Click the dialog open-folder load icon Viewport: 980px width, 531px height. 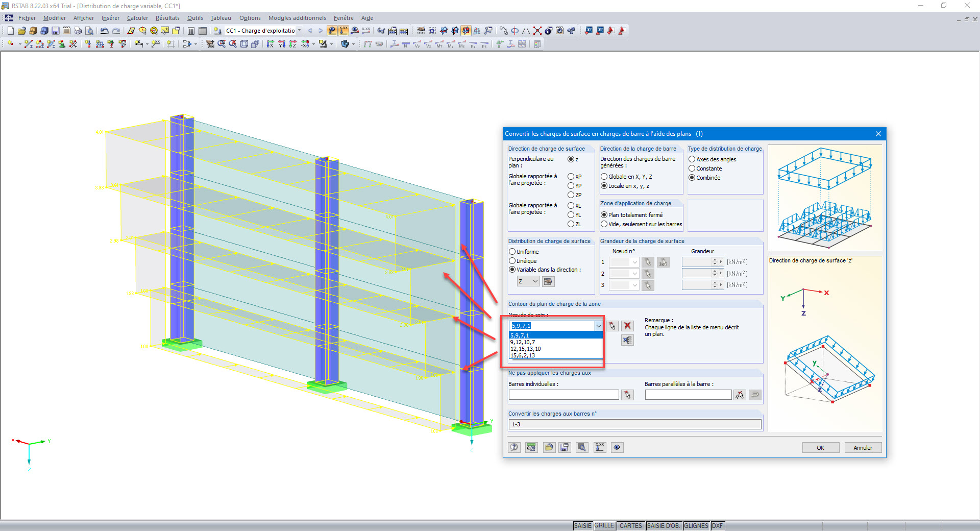coord(549,447)
